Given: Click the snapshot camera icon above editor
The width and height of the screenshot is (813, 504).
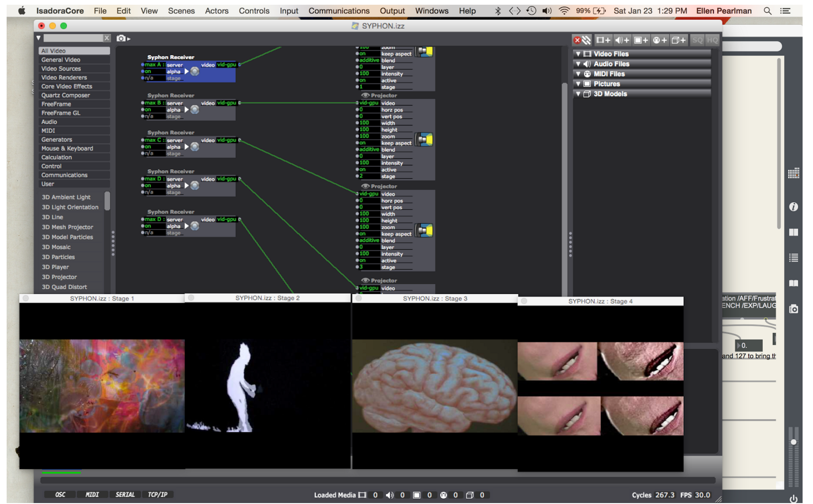Looking at the screenshot, I should (x=121, y=38).
